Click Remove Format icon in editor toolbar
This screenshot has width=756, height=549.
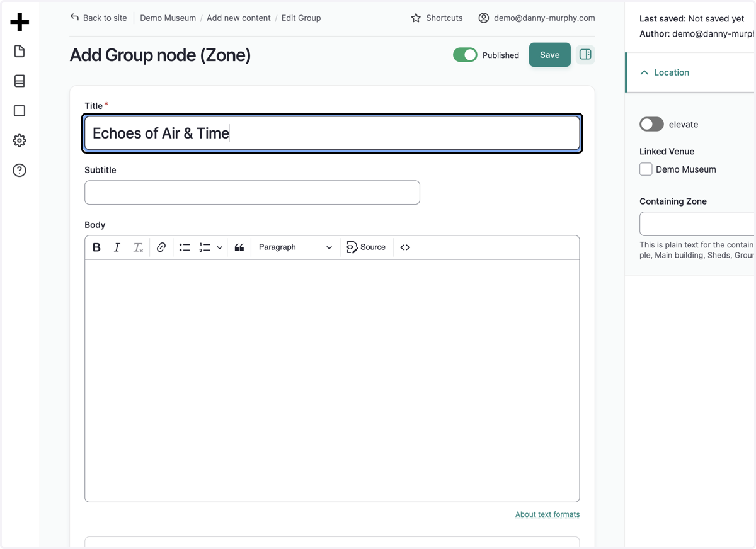[x=138, y=247]
